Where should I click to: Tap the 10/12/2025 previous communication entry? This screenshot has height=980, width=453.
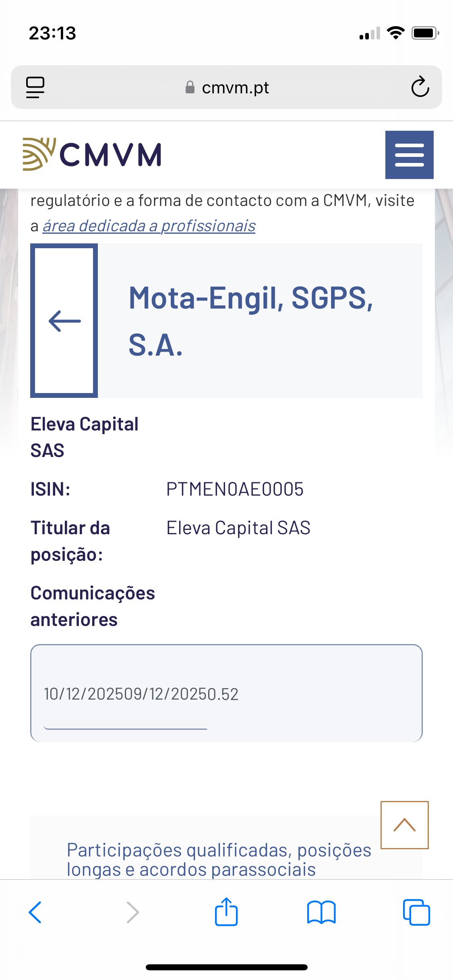[x=141, y=694]
